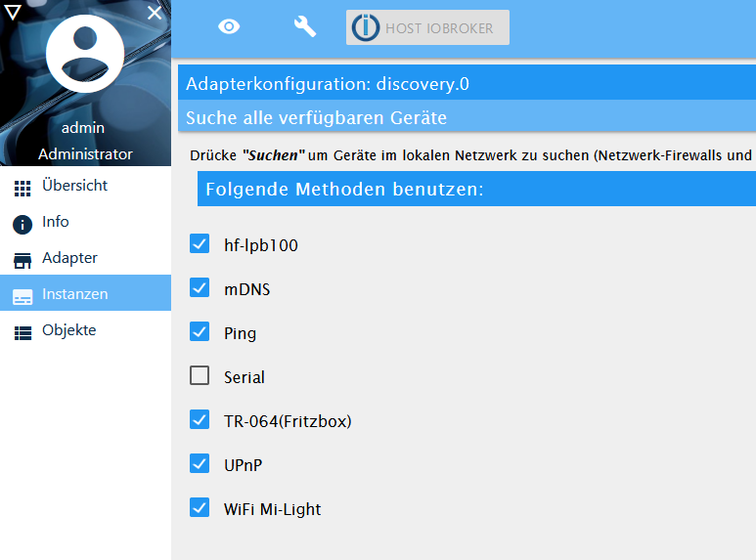Toggle the Ping checkbox off
Image resolution: width=756 pixels, height=560 pixels.
[200, 332]
